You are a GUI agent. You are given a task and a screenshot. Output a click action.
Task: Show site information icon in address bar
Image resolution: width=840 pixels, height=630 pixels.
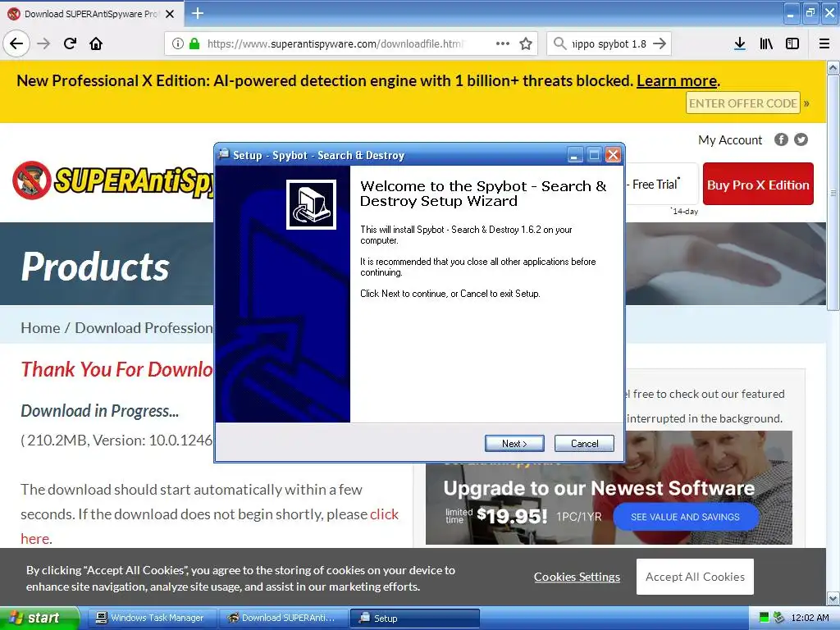(178, 43)
